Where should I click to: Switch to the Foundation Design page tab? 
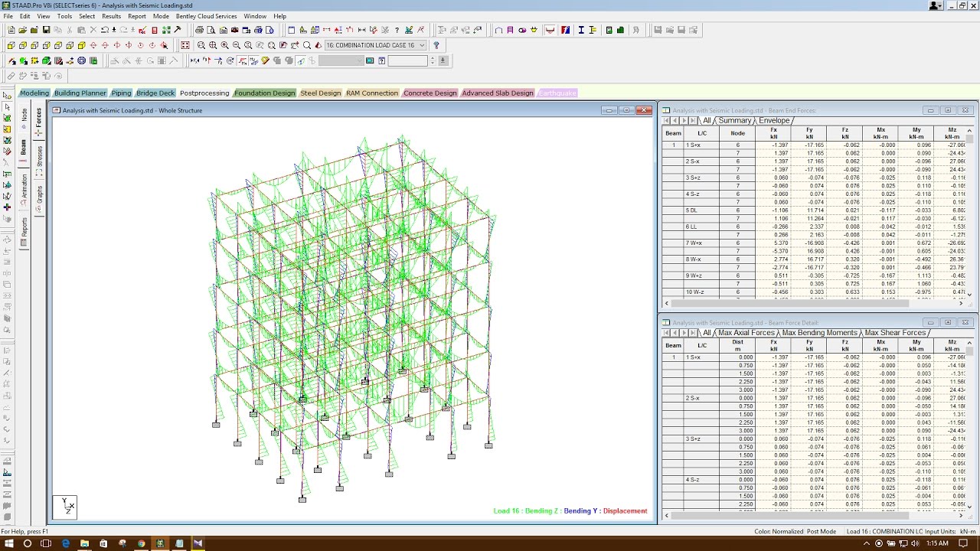264,93
